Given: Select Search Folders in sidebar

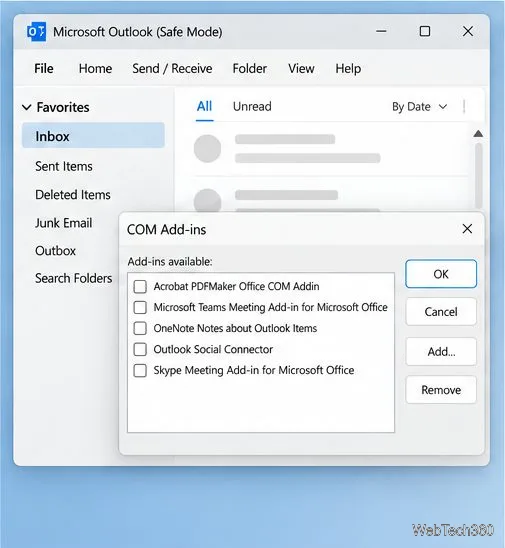Looking at the screenshot, I should point(73,279).
